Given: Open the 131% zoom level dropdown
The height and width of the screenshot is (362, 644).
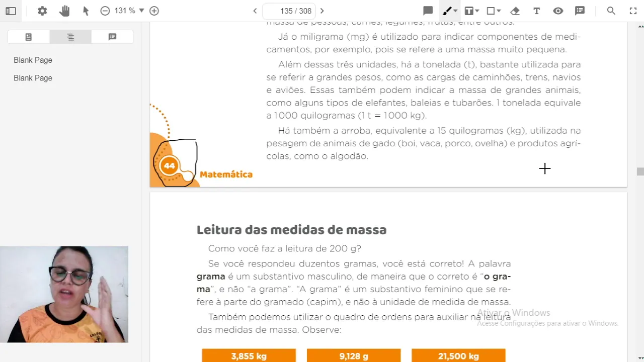Looking at the screenshot, I should [130, 11].
